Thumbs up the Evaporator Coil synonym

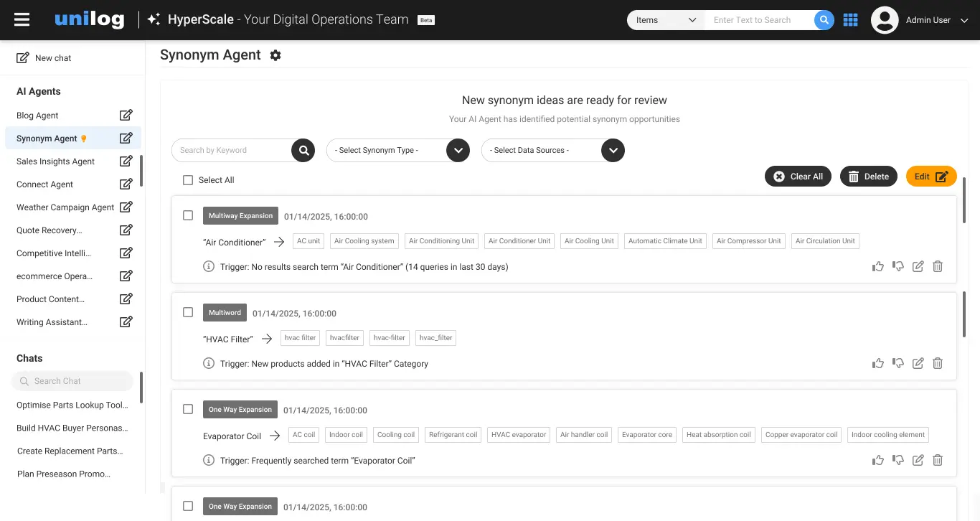[878, 460]
